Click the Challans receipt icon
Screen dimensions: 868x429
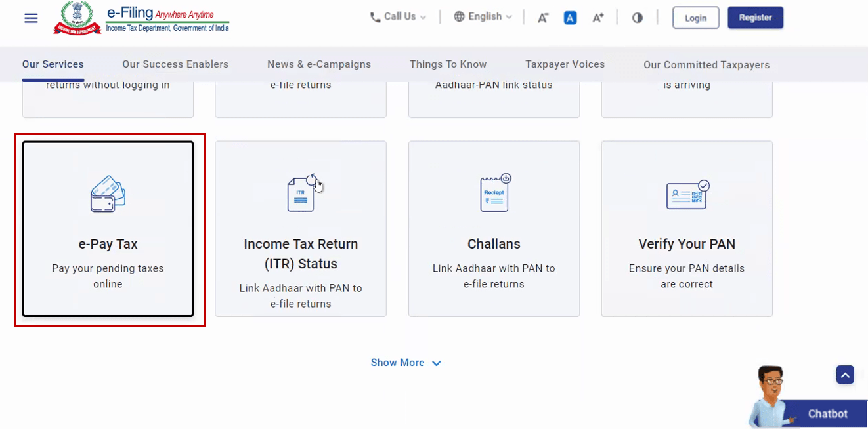[x=495, y=193]
